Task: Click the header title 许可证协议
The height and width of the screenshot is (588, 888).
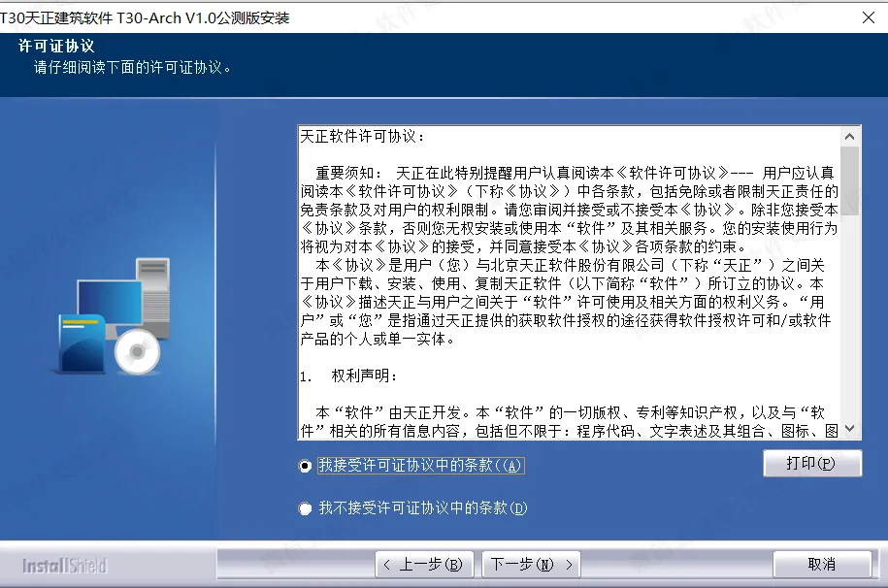Action: 56,46
